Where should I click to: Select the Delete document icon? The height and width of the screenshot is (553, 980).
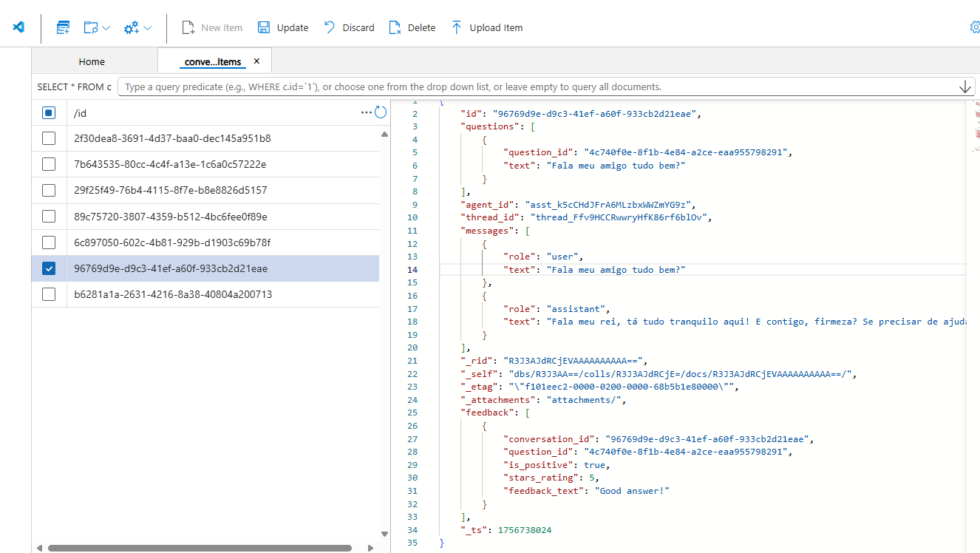click(395, 27)
